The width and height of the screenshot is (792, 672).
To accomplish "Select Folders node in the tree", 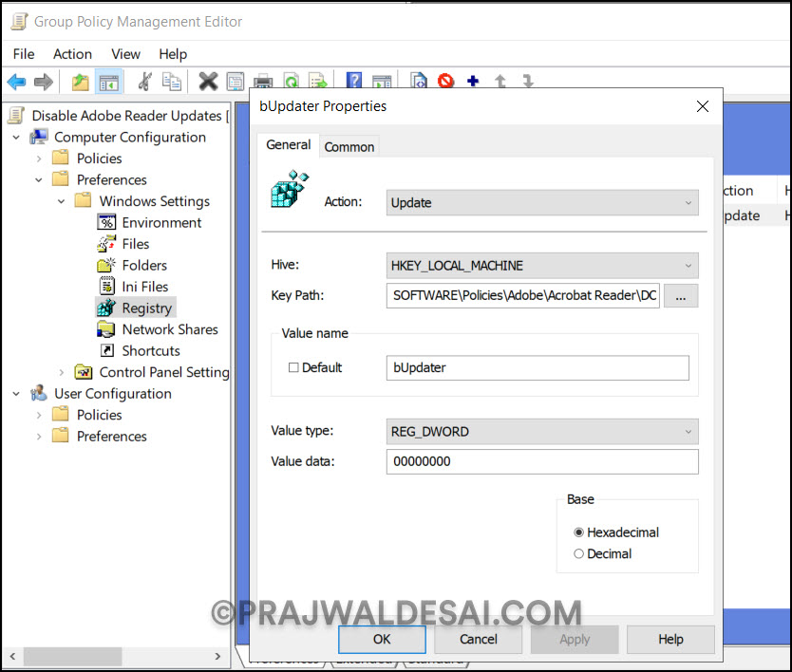I will (144, 265).
